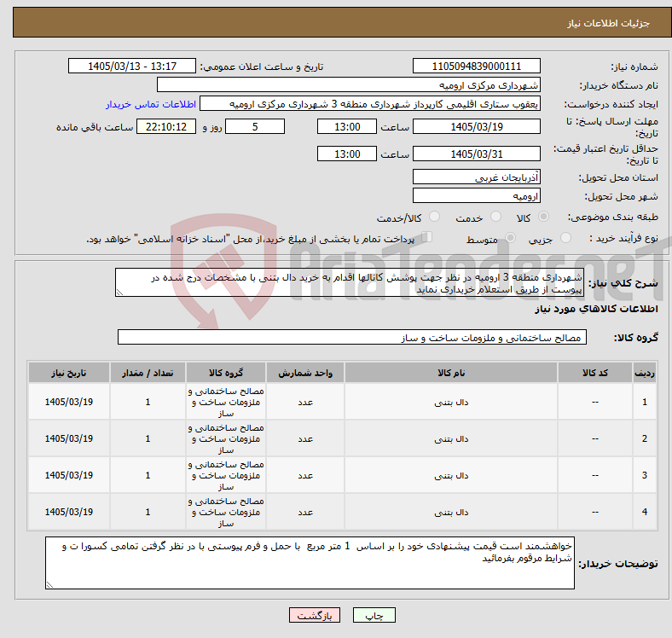Viewport: 672px width, 638px height.
Task: Click the ردیف column header
Action: [644, 373]
